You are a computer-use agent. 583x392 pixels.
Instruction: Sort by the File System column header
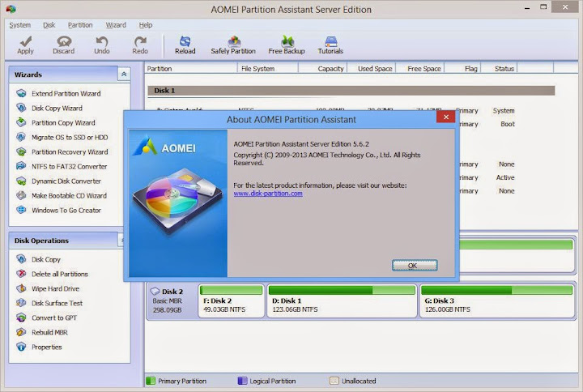[268, 69]
